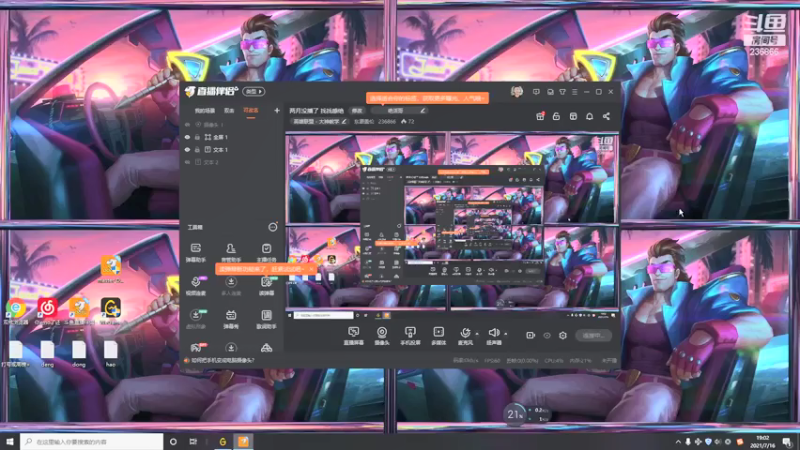Edit cover image pill with pencil

400,110
